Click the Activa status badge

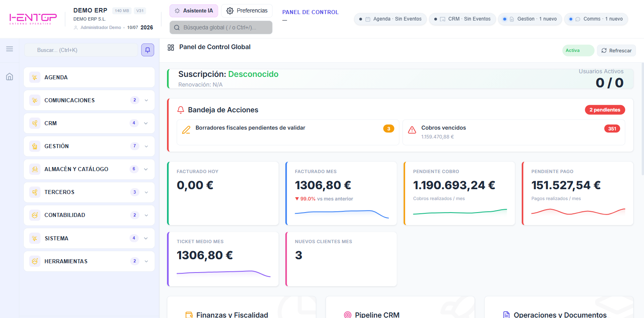click(578, 50)
